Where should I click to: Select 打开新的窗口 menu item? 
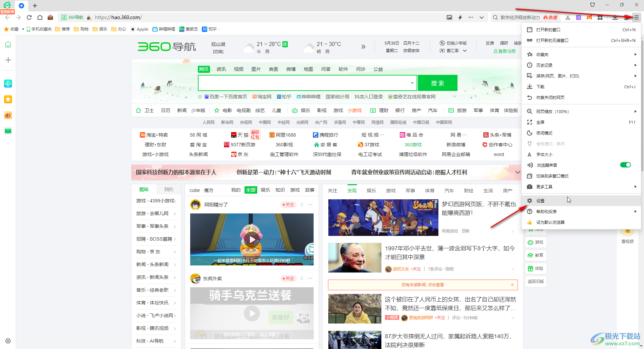pos(581,30)
